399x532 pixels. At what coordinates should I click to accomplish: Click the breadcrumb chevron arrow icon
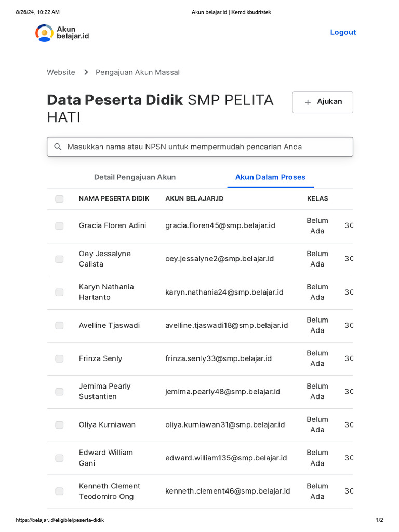[86, 72]
